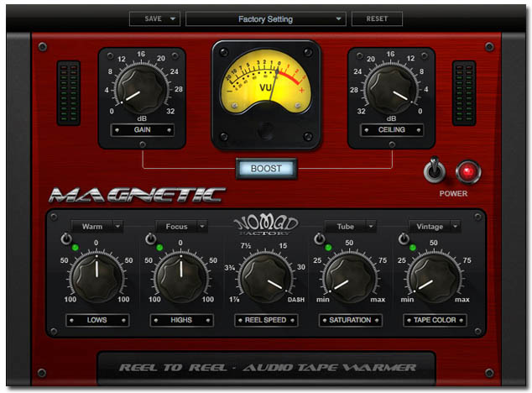Click the TAPE COLOR label plate
The width and height of the screenshot is (532, 393).
(x=435, y=320)
